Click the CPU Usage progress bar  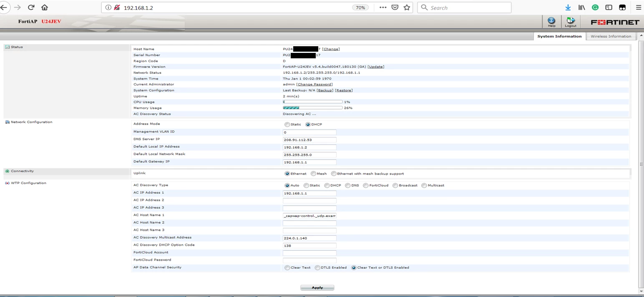click(x=312, y=102)
